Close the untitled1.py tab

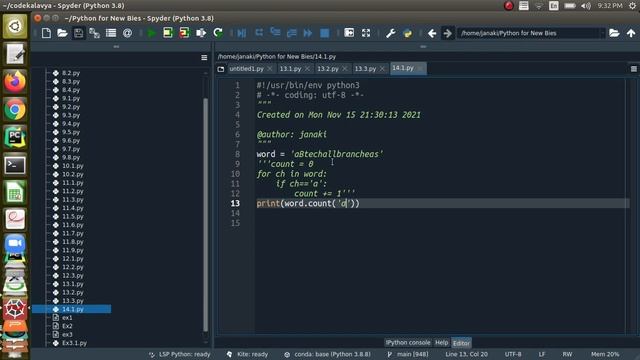(x=269, y=69)
